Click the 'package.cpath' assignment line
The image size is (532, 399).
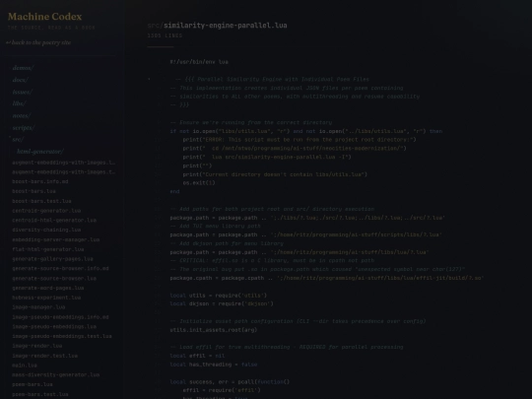(x=327, y=278)
